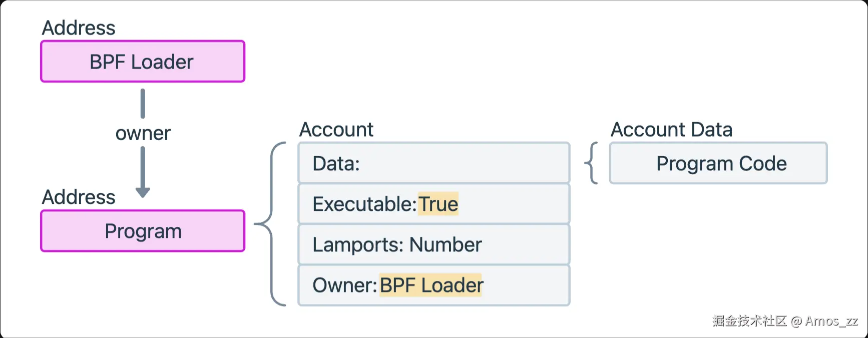Click the 掘金技术社区 watermark text
Screen dimensions: 868x338
click(750, 321)
